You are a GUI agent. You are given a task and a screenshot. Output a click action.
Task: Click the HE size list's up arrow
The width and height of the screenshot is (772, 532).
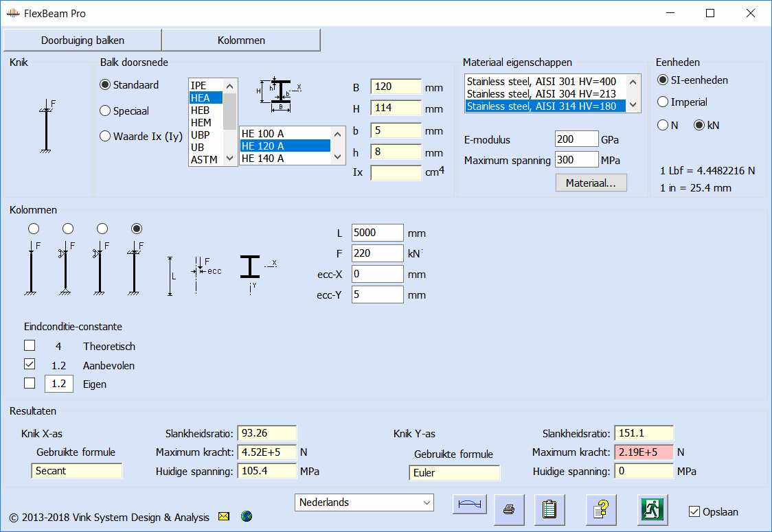pos(337,135)
